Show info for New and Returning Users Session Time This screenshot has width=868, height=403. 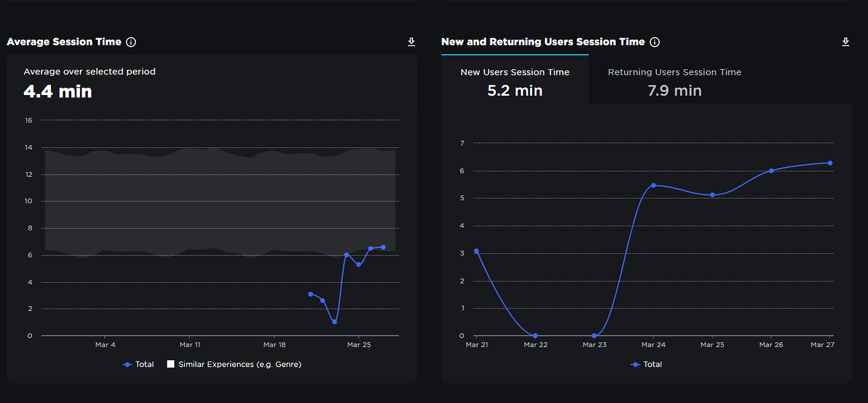coord(655,42)
